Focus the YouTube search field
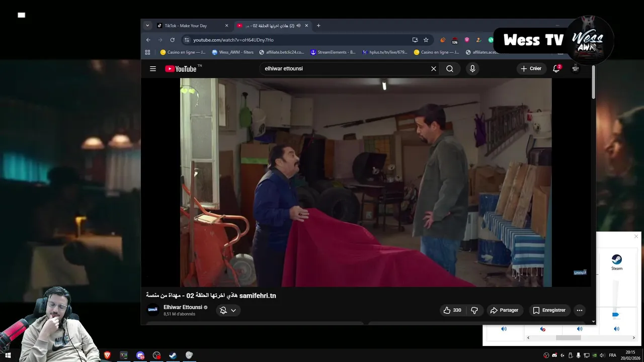This screenshot has height=362, width=644. click(x=344, y=69)
